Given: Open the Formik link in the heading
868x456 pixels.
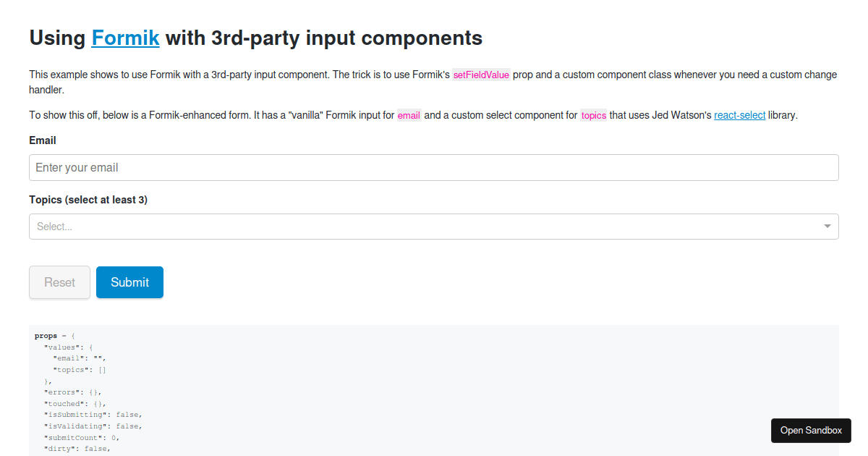Looking at the screenshot, I should tap(125, 38).
